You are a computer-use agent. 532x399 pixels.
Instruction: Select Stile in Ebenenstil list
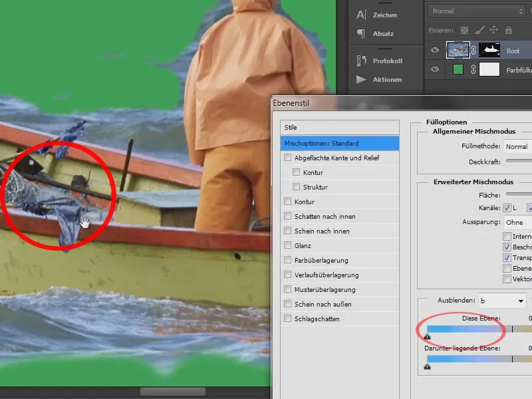340,127
